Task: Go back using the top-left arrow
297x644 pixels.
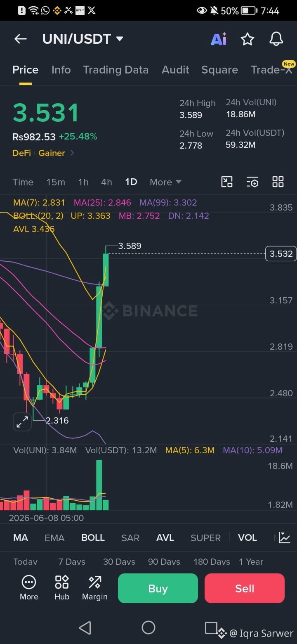Action: pos(20,39)
